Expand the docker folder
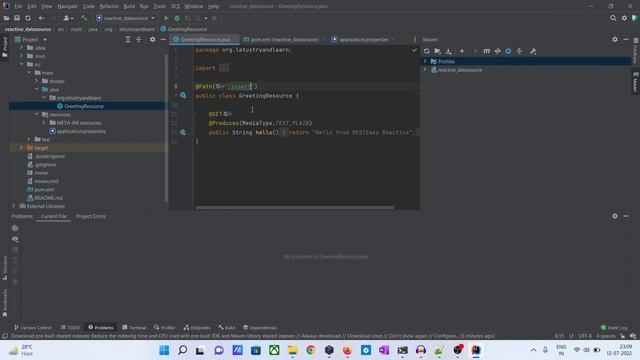The height and width of the screenshot is (360, 640). click(36, 81)
